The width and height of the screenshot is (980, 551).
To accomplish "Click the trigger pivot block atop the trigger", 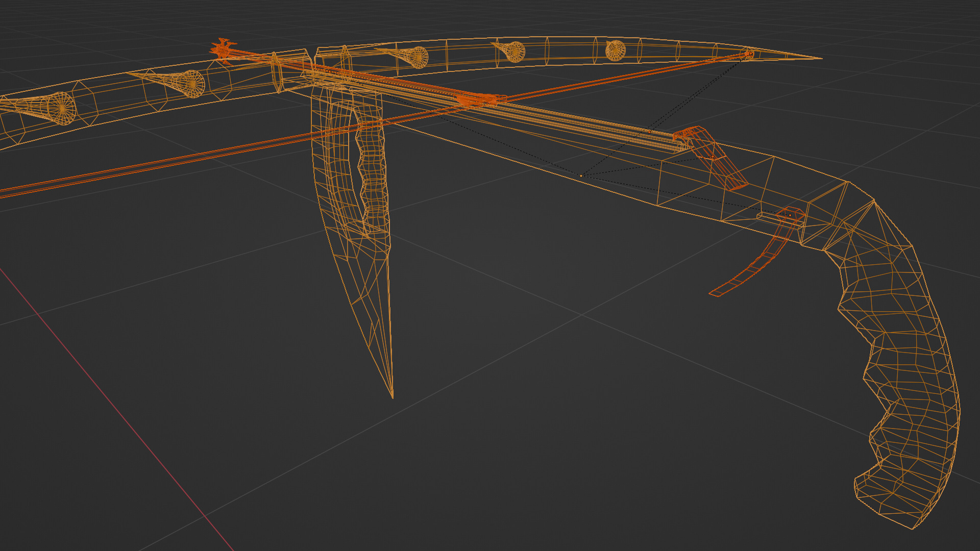I will [790, 215].
